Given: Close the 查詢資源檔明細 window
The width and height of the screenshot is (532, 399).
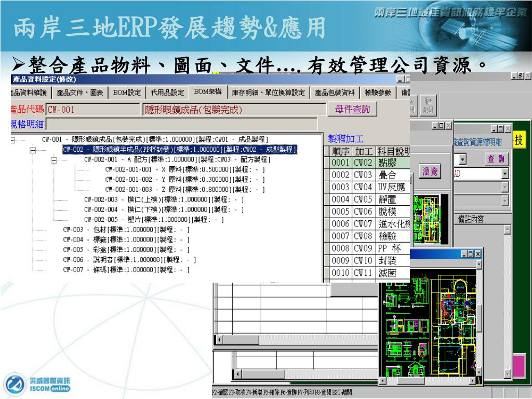Looking at the screenshot, I should 508,129.
